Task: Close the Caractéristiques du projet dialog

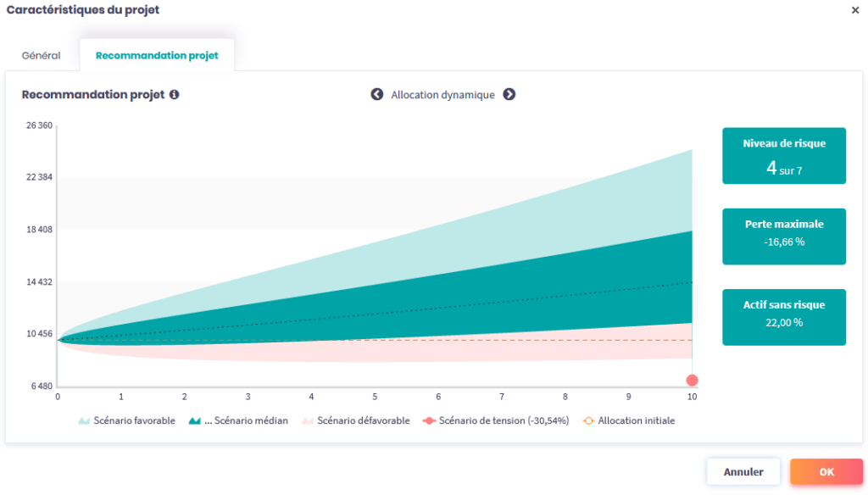Action: click(x=854, y=10)
